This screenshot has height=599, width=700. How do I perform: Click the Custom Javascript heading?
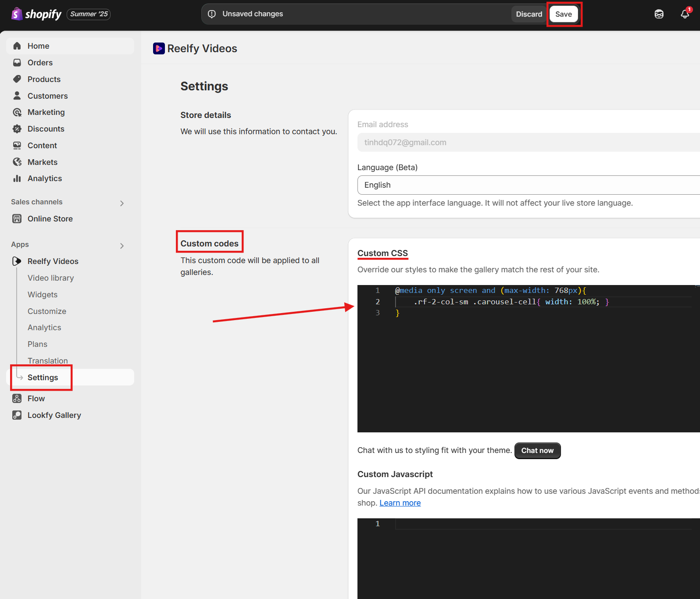(x=395, y=474)
